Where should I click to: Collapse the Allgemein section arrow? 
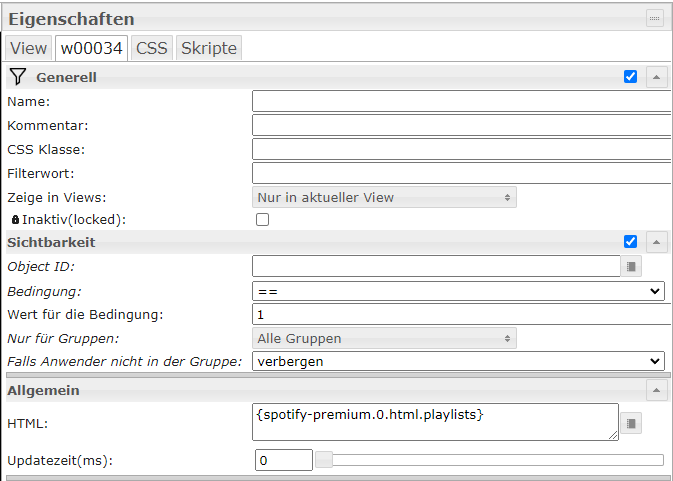coord(656,390)
